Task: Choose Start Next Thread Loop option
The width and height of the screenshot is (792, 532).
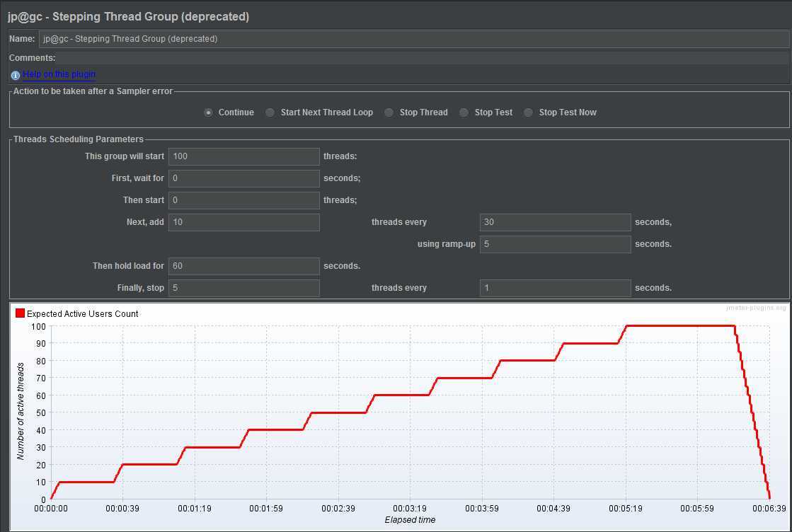Action: (x=270, y=112)
